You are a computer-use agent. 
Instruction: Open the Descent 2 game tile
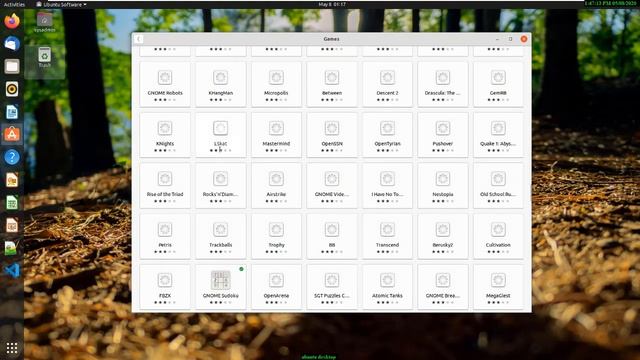[x=387, y=84]
